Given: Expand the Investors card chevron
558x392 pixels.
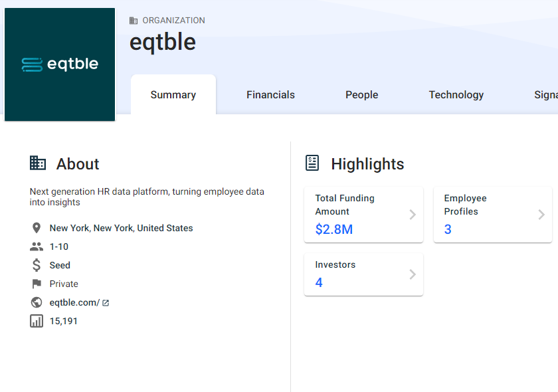Looking at the screenshot, I should pos(413,274).
